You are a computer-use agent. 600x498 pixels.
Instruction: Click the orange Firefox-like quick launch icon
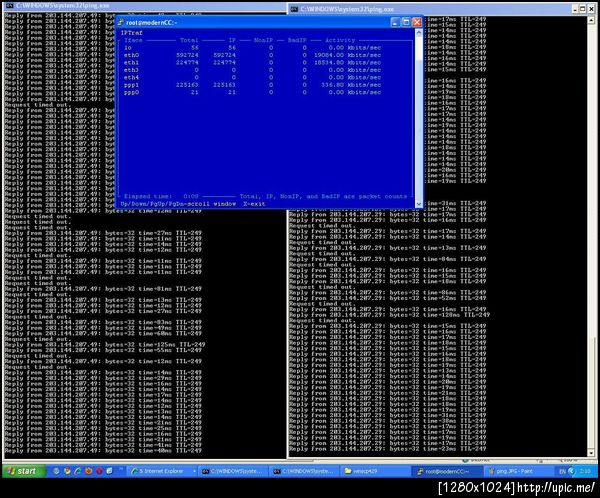point(88,471)
